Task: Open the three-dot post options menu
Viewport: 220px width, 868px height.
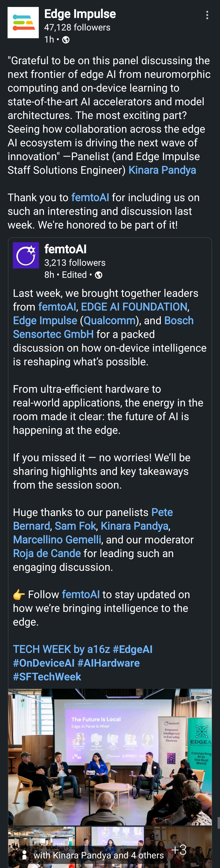Action: point(207,15)
